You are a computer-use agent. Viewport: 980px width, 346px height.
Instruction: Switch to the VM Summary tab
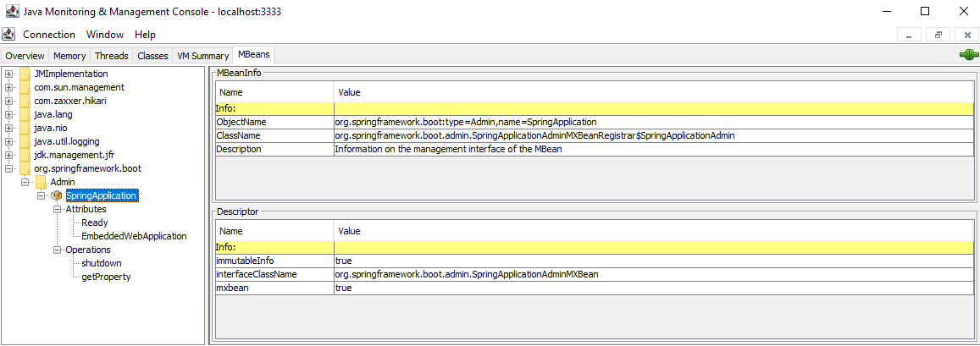pos(202,56)
